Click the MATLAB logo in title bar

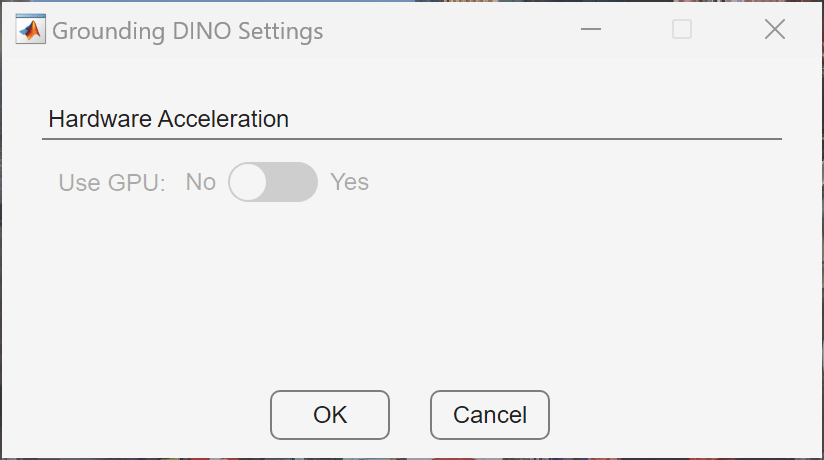tap(30, 30)
